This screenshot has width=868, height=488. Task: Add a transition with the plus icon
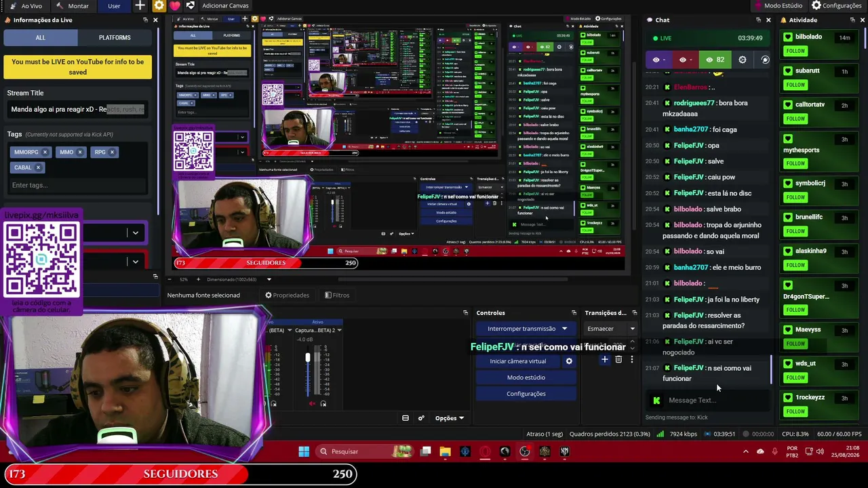604,360
